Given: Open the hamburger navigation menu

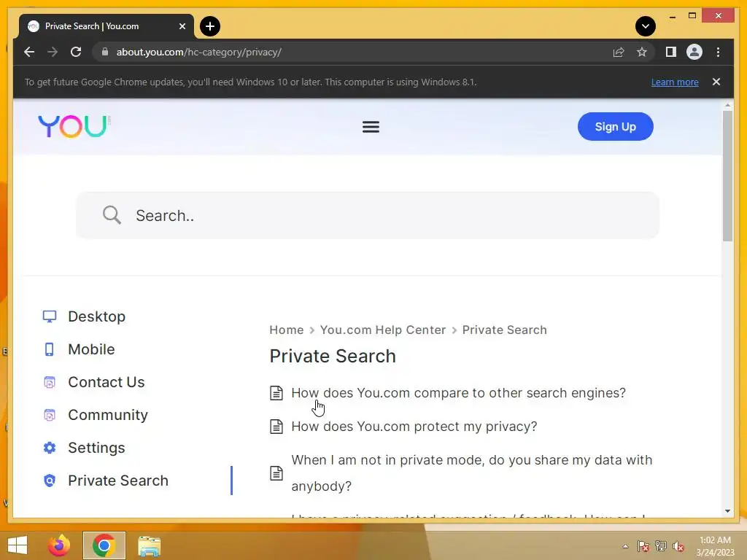Looking at the screenshot, I should pyautogui.click(x=371, y=127).
